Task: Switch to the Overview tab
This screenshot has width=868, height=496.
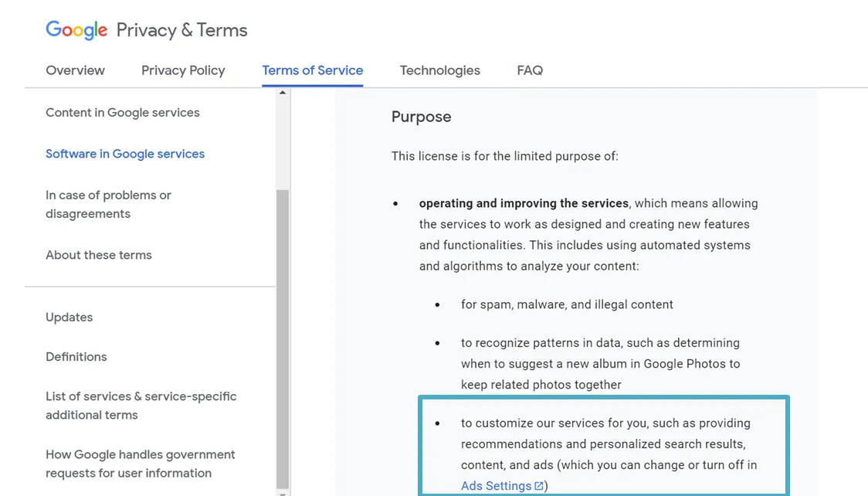Action: tap(75, 70)
